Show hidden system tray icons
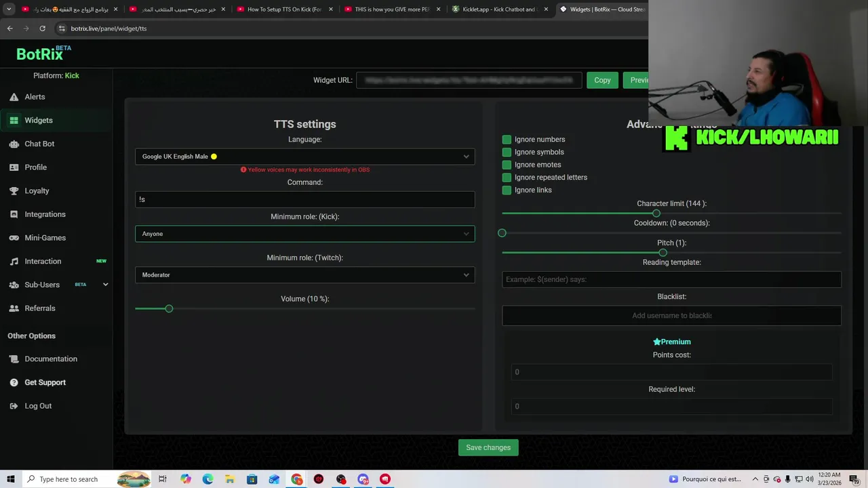 click(x=755, y=479)
